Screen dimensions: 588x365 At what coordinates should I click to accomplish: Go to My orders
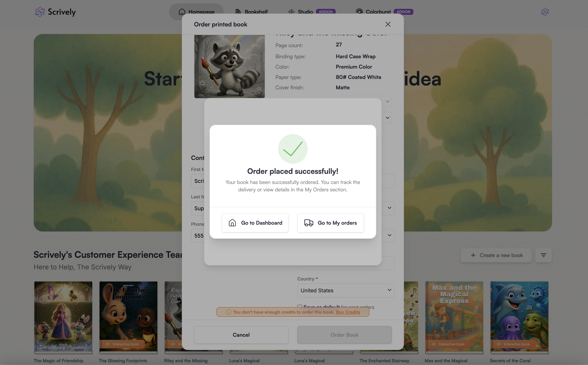pyautogui.click(x=330, y=223)
